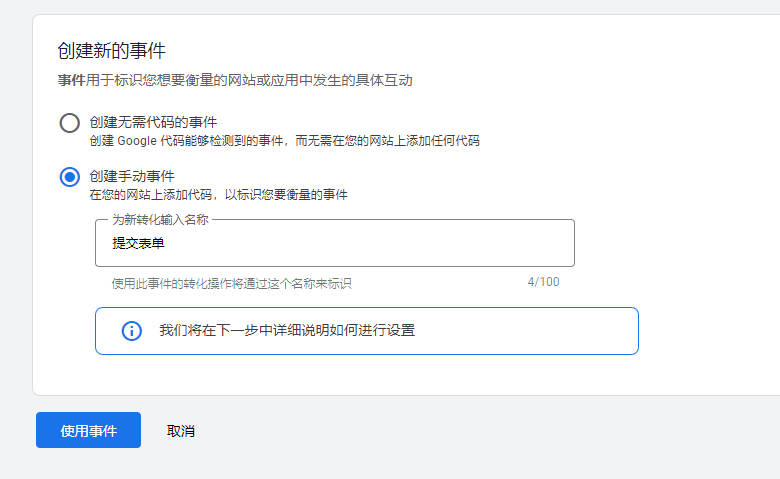Select the 创建手动事件 radio button

coord(69,177)
